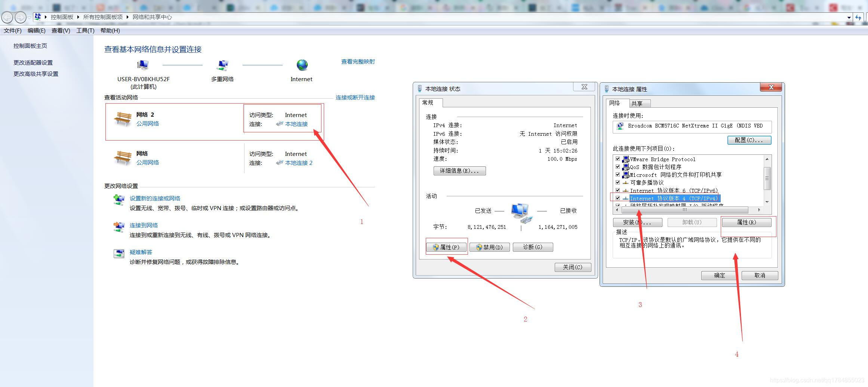Click the adapter icon beside 本地连接 link
Screen dimensions: 868x387
[x=280, y=124]
